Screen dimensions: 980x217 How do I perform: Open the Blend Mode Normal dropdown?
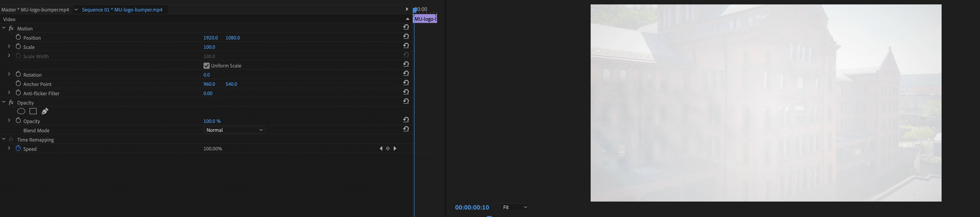click(234, 130)
